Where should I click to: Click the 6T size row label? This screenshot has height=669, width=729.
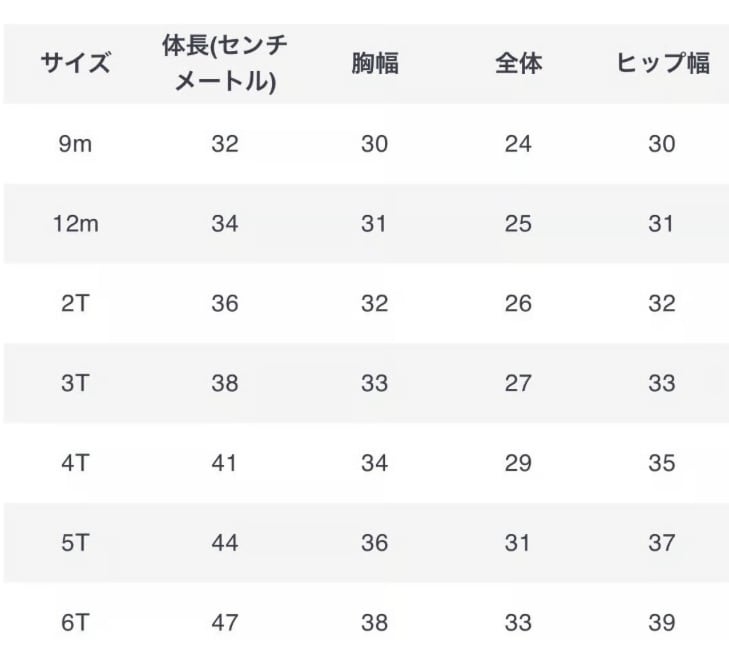75,623
